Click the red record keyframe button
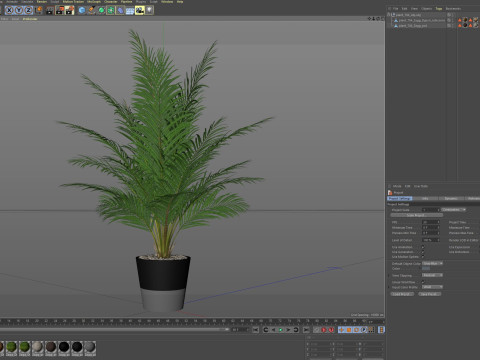Viewport: 480px width, 360px height. [324, 330]
